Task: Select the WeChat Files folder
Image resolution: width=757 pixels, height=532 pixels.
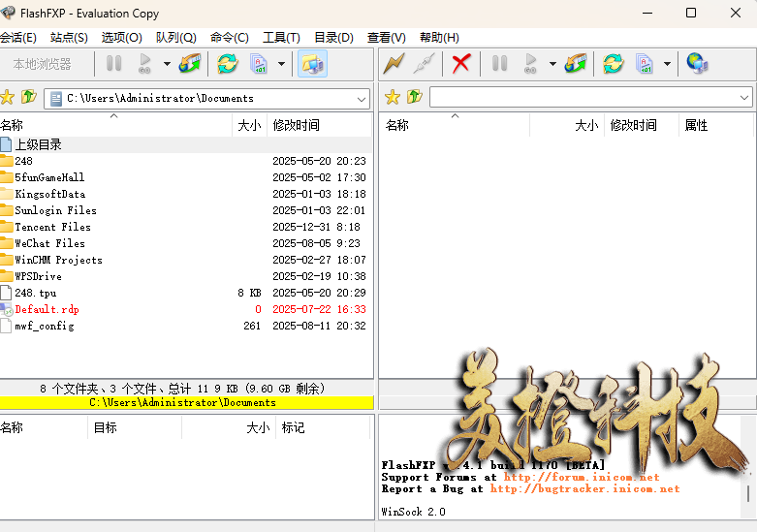Action: (x=186, y=243)
